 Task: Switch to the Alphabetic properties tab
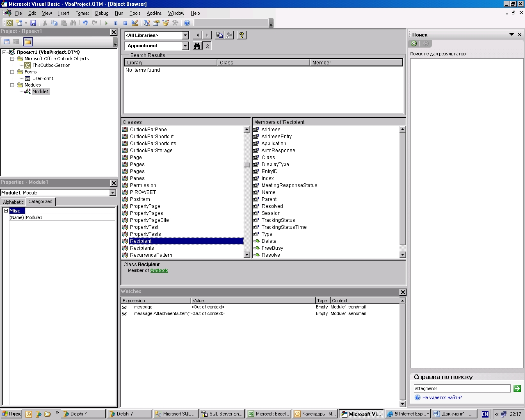tap(14, 202)
